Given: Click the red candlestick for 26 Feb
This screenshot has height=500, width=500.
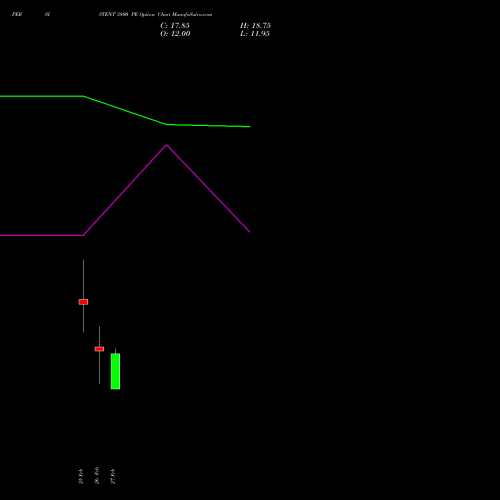Looking at the screenshot, I should point(99,349).
